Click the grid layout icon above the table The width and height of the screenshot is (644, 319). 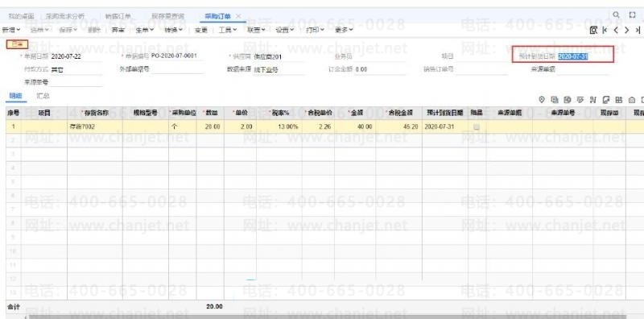coord(619,99)
